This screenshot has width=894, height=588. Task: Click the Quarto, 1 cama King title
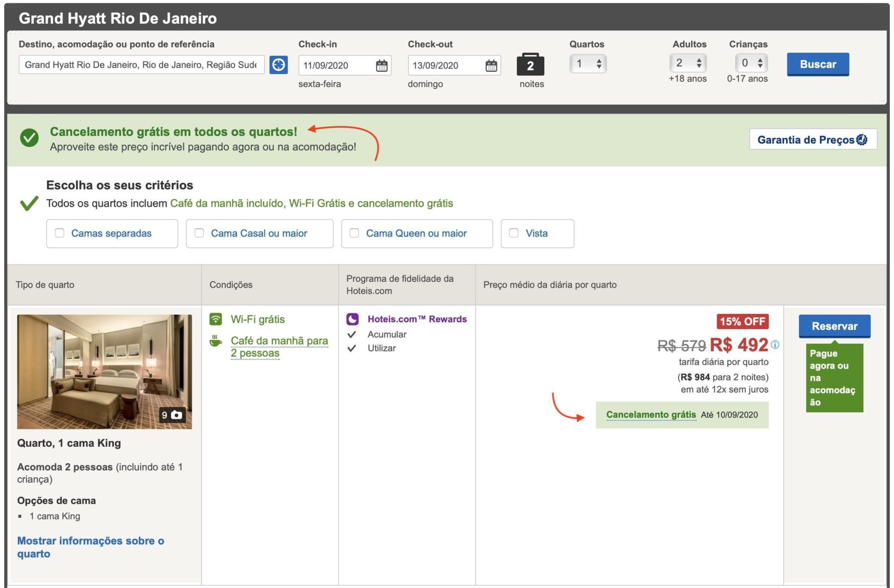tap(69, 443)
